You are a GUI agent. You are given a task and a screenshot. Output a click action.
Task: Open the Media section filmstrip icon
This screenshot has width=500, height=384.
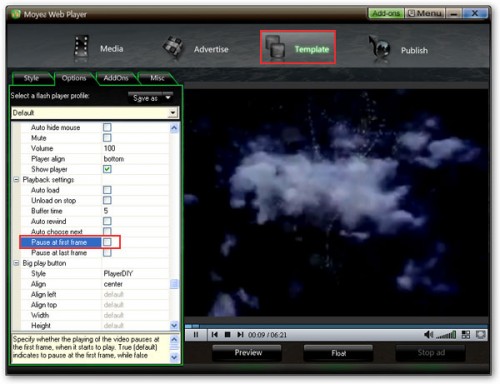81,49
